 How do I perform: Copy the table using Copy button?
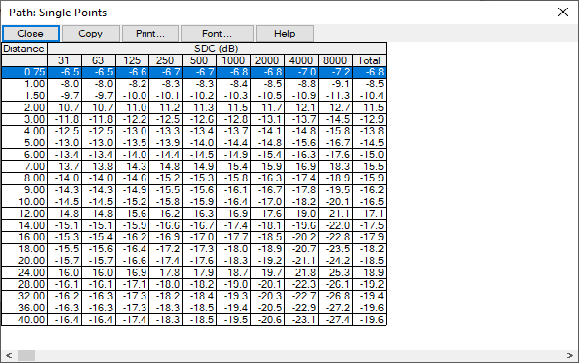tap(90, 34)
